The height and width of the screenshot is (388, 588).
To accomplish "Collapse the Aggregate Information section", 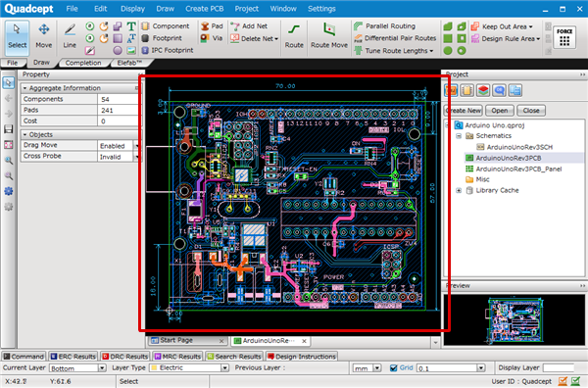I will tap(24, 88).
